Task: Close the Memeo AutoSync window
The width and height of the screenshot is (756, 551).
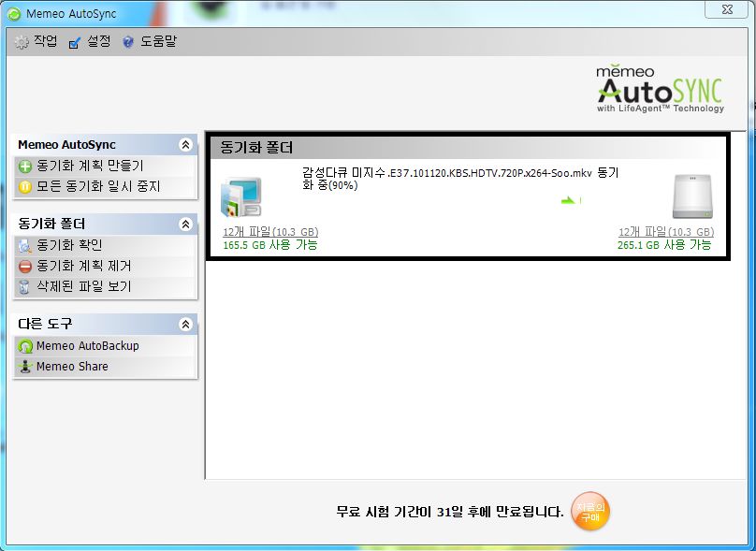Action: click(x=727, y=9)
